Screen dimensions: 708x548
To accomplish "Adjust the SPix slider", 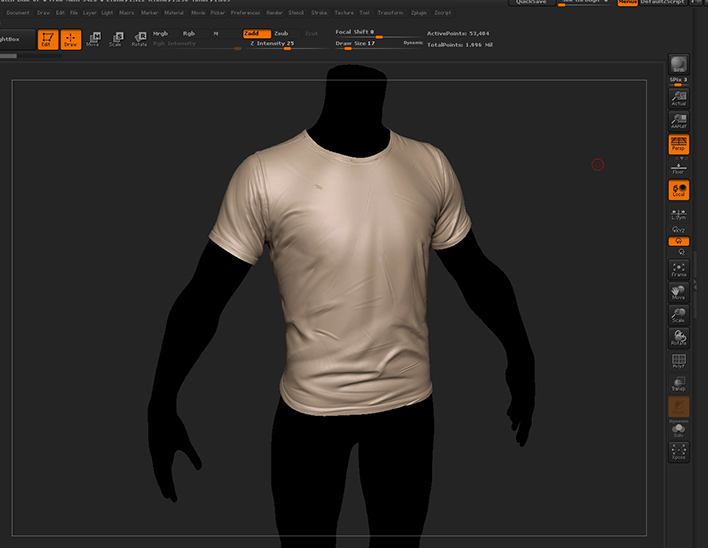I will pyautogui.click(x=678, y=81).
